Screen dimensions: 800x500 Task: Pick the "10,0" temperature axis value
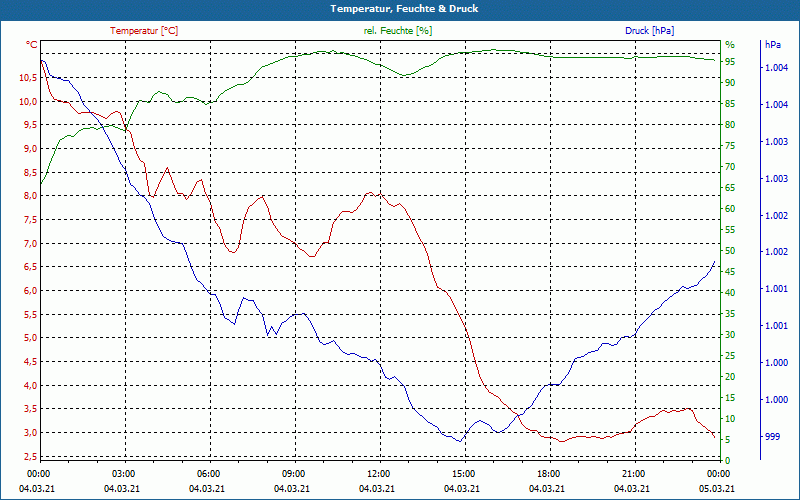tap(28, 101)
